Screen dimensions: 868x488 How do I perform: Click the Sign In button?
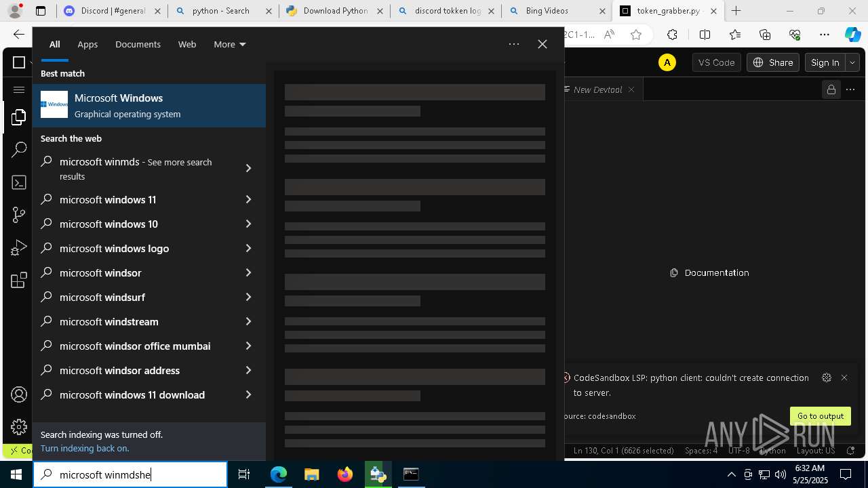825,62
